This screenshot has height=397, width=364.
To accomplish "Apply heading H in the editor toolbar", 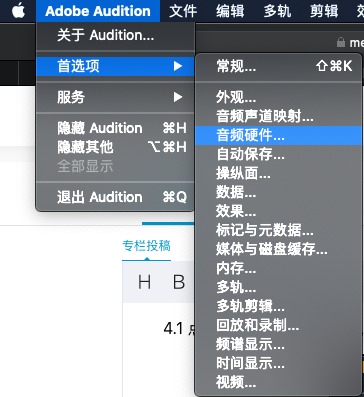I will click(x=144, y=282).
